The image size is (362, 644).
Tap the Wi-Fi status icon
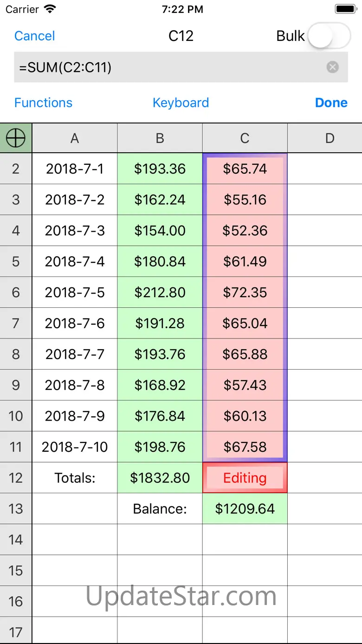click(x=50, y=9)
